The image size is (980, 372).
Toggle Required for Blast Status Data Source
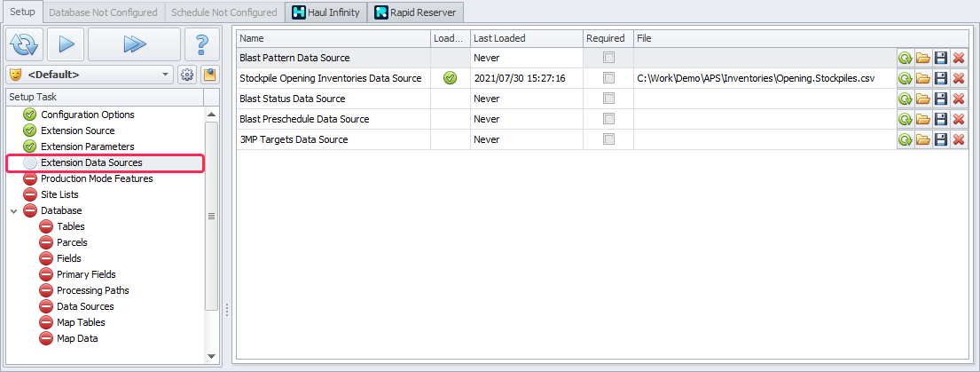(608, 99)
